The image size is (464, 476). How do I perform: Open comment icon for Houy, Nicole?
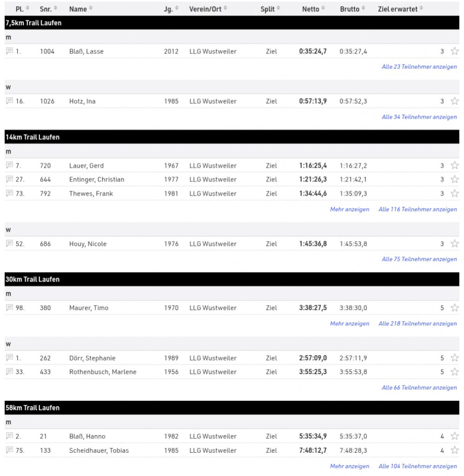point(9,244)
